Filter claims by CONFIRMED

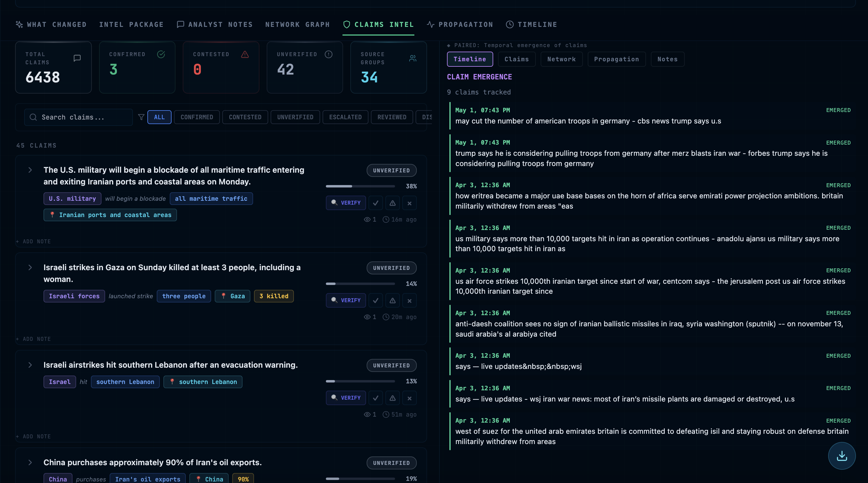[x=197, y=117]
